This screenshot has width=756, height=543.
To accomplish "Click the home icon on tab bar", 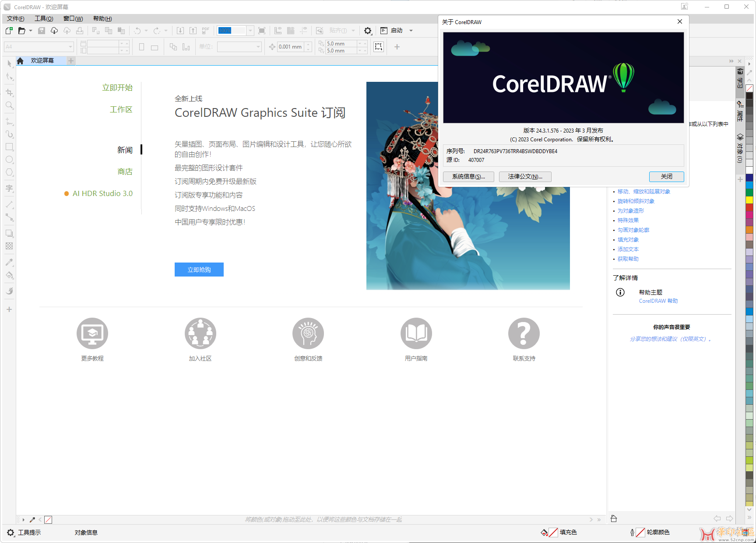I will [x=20, y=61].
